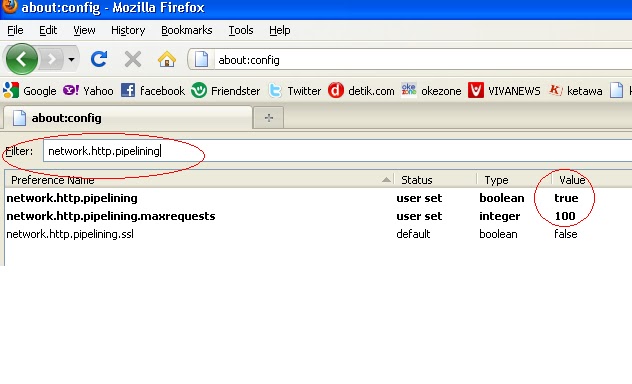
Task: Open the okezone bookmark
Action: coord(431,91)
